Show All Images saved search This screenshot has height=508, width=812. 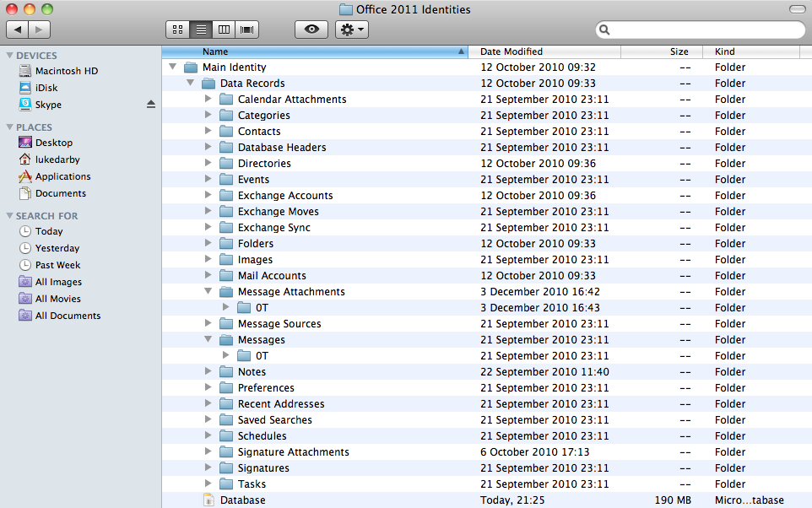pos(57,282)
